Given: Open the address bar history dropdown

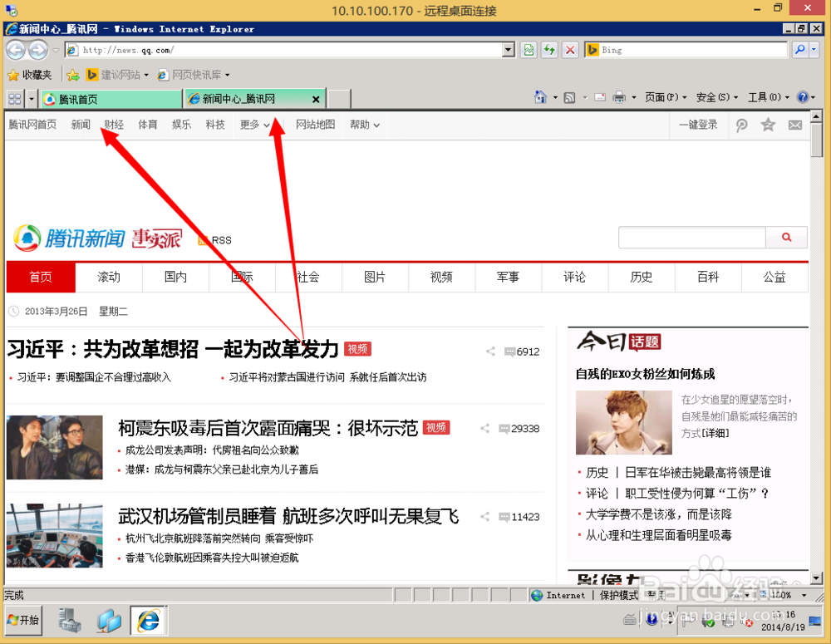Looking at the screenshot, I should point(509,50).
